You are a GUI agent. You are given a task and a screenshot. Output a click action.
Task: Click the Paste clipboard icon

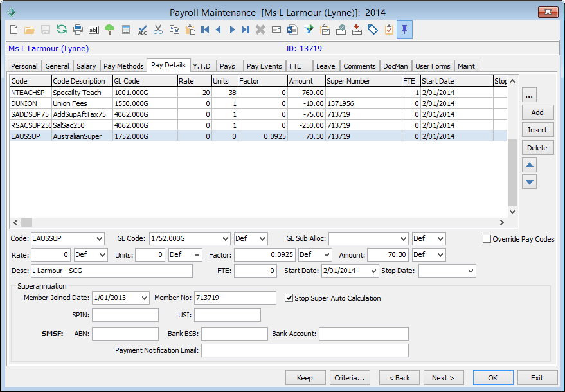(x=190, y=30)
